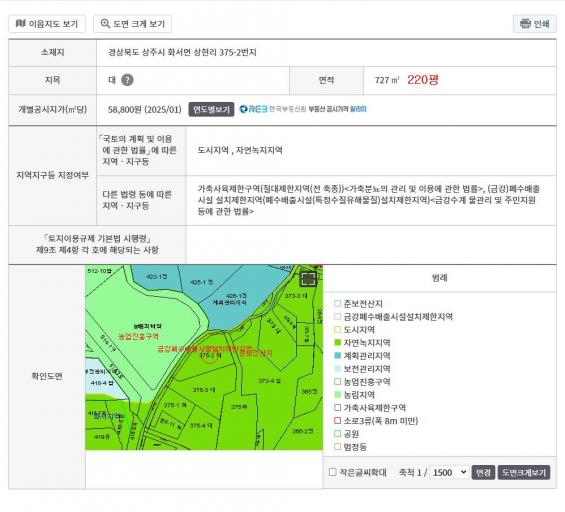
Task: Click the printer icon for 인쇄
Action: (x=525, y=24)
